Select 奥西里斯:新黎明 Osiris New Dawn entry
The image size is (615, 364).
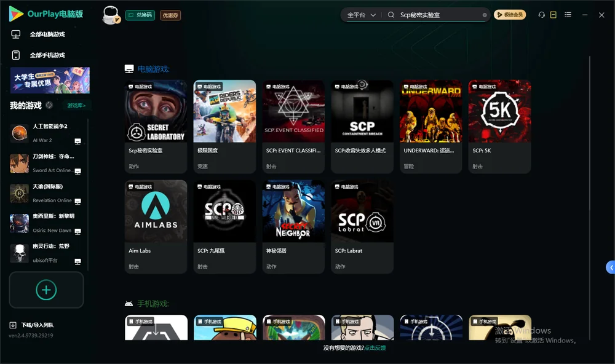[46, 223]
